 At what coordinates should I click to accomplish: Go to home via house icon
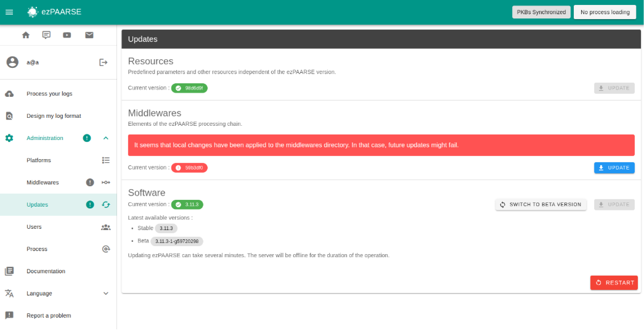[x=26, y=35]
